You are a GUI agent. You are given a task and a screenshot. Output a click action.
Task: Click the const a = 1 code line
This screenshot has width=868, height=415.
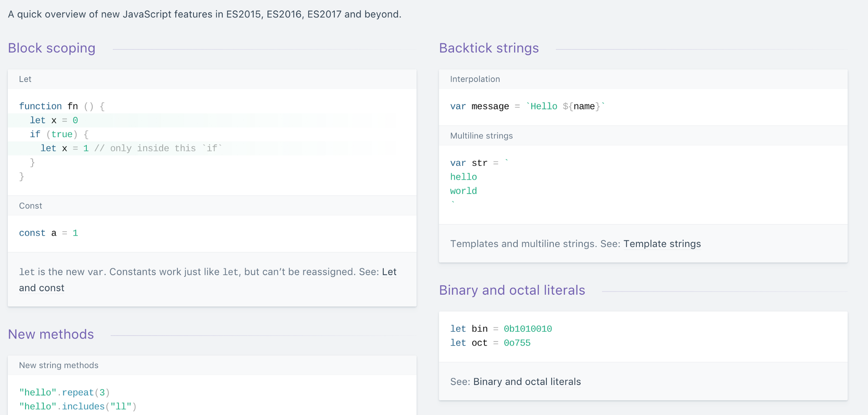click(48, 233)
